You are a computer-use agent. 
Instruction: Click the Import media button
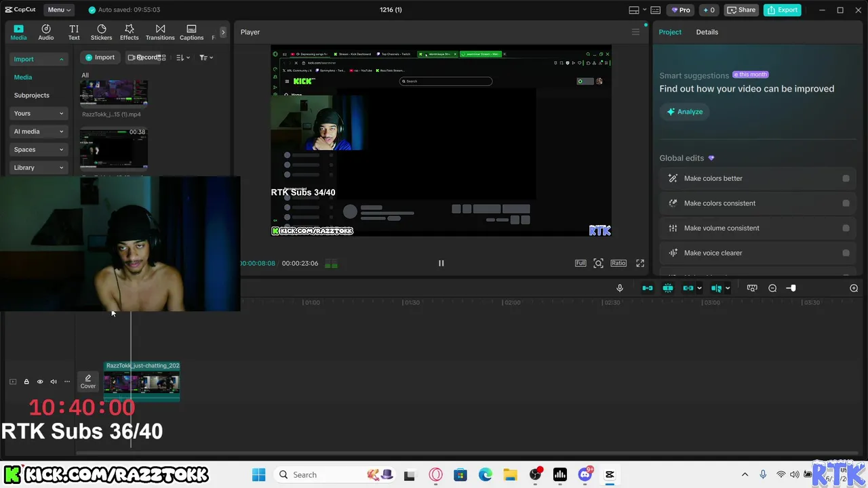(x=100, y=58)
